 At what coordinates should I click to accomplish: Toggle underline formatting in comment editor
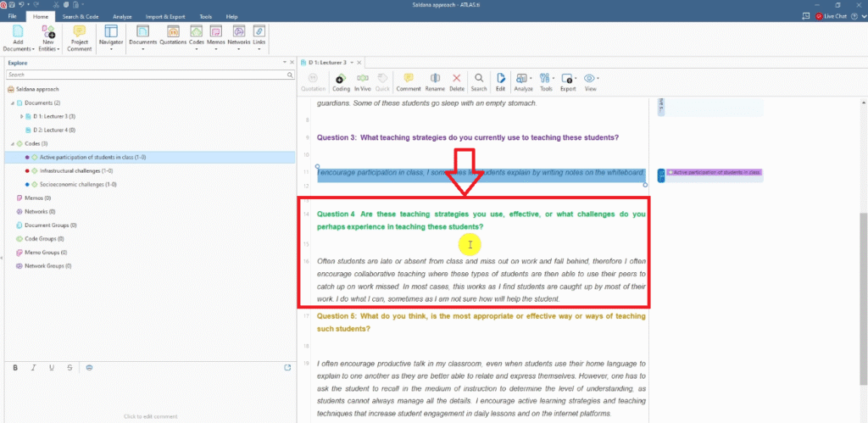[x=52, y=367]
